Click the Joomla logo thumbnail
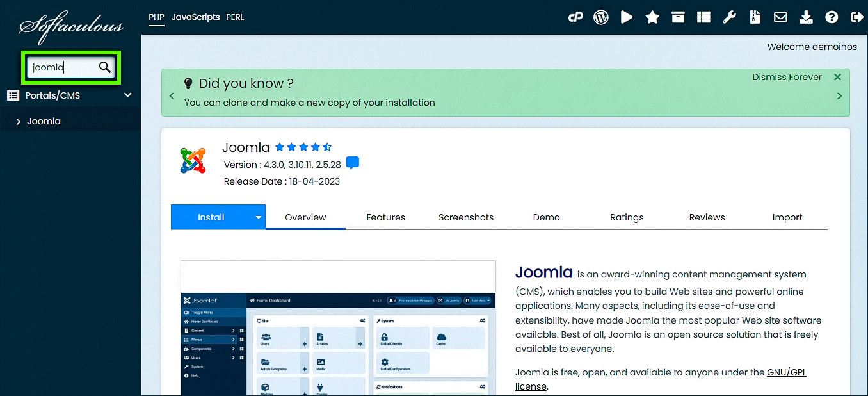 point(193,161)
